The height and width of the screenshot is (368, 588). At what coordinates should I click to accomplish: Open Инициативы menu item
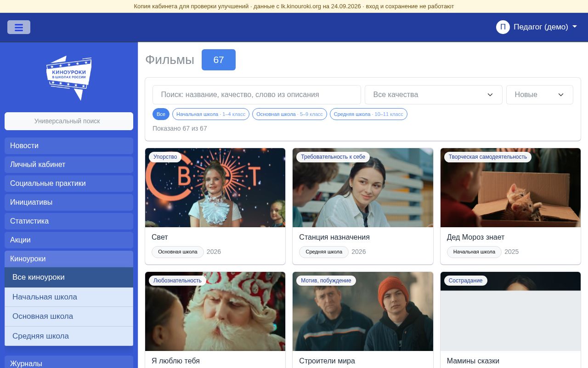click(69, 202)
